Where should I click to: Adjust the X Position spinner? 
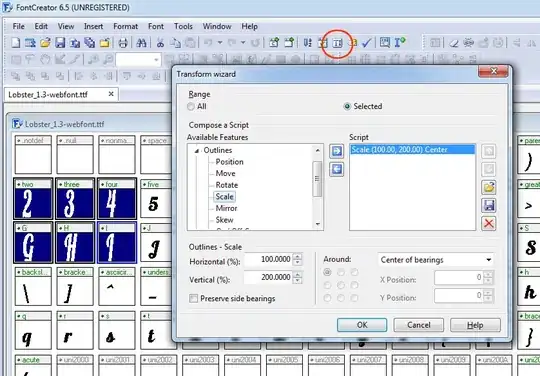(488, 277)
